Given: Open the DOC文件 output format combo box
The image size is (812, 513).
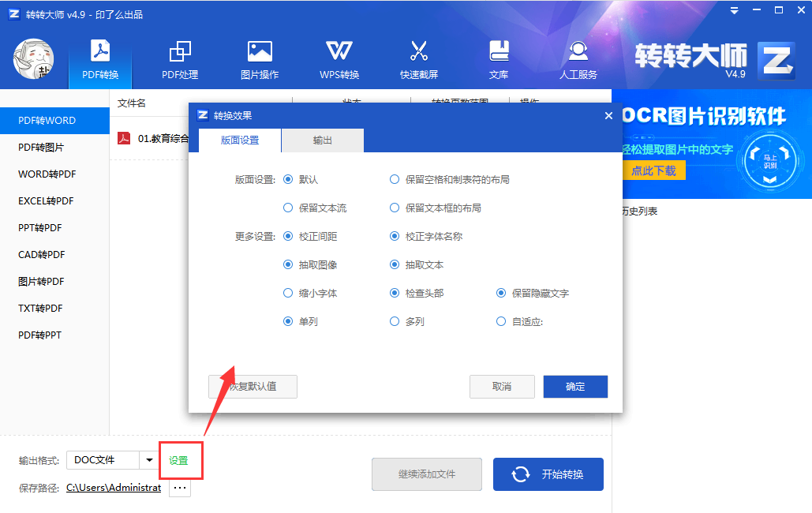Looking at the screenshot, I should pos(112,459).
